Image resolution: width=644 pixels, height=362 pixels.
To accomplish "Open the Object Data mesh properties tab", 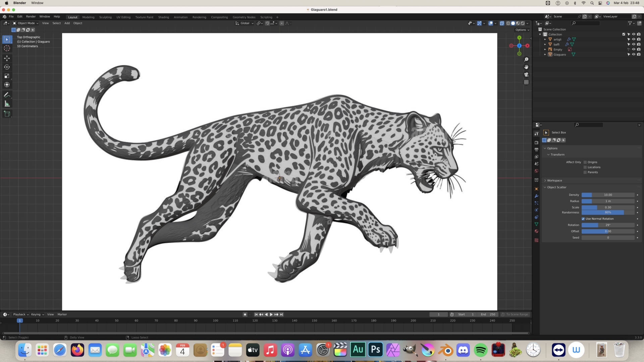I will [536, 224].
